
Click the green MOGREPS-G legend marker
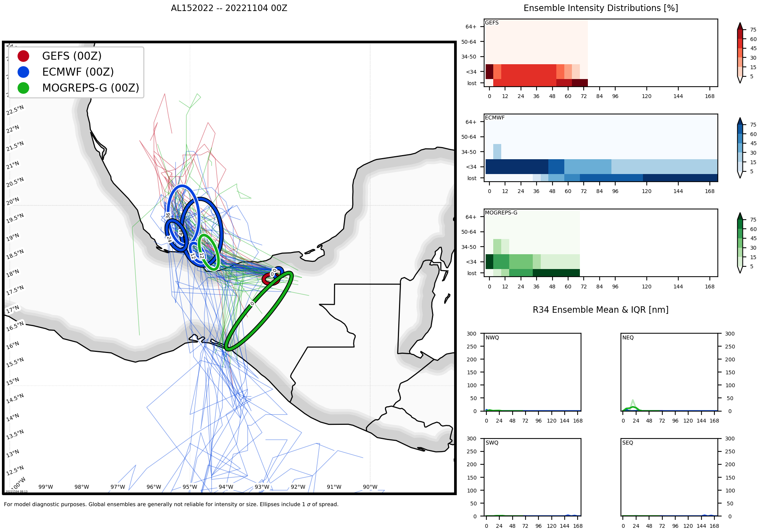[24, 88]
